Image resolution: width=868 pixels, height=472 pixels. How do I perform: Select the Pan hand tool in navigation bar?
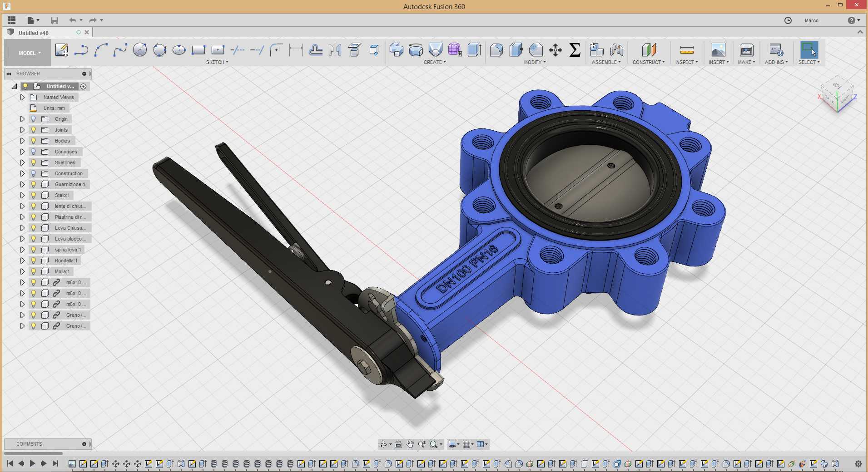click(410, 444)
